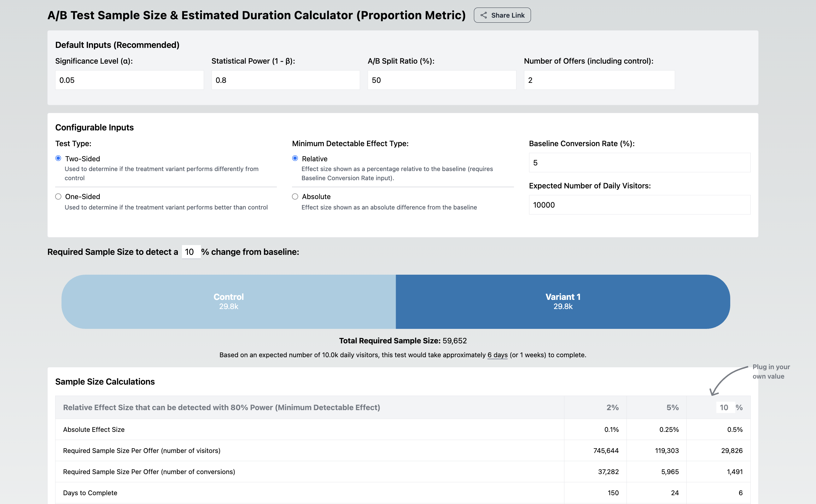
Task: Select the A/B Split Ratio field
Action: pos(441,80)
